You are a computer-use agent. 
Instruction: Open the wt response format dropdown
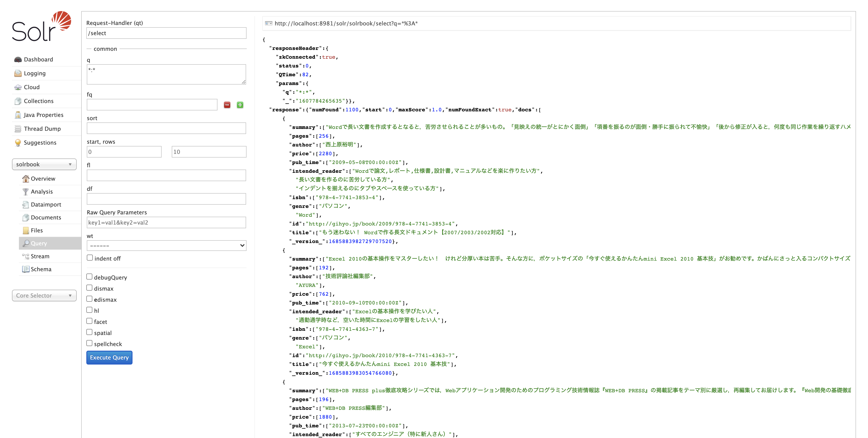tap(166, 246)
